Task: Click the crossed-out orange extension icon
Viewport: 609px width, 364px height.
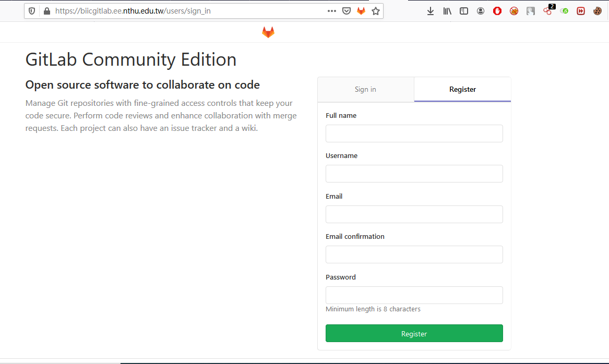Action: click(x=514, y=11)
